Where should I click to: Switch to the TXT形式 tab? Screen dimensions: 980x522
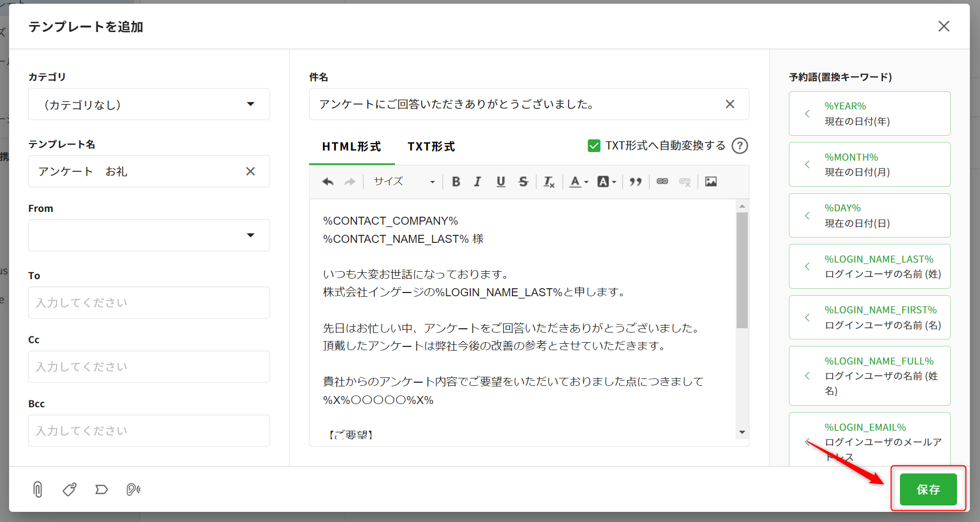tap(431, 147)
